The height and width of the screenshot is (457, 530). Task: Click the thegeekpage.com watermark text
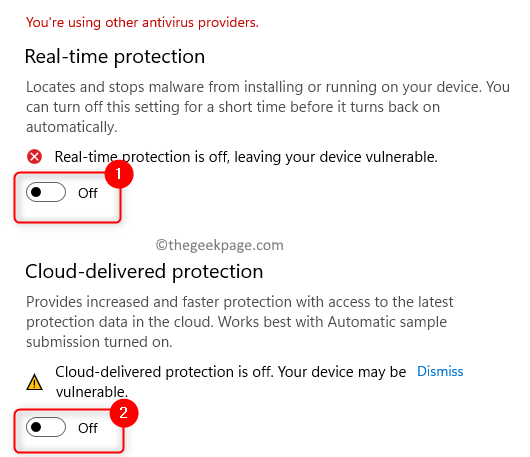220,245
